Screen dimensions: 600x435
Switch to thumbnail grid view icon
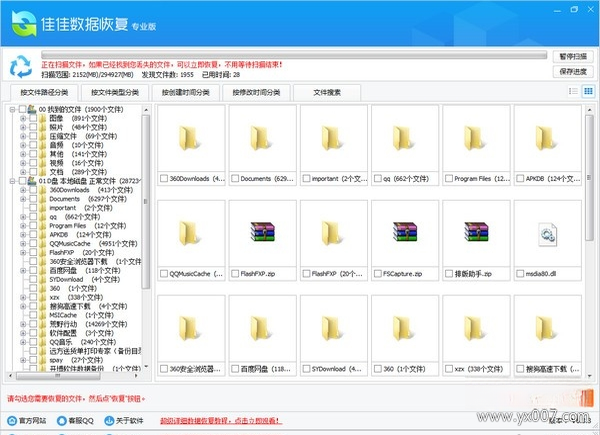point(588,91)
